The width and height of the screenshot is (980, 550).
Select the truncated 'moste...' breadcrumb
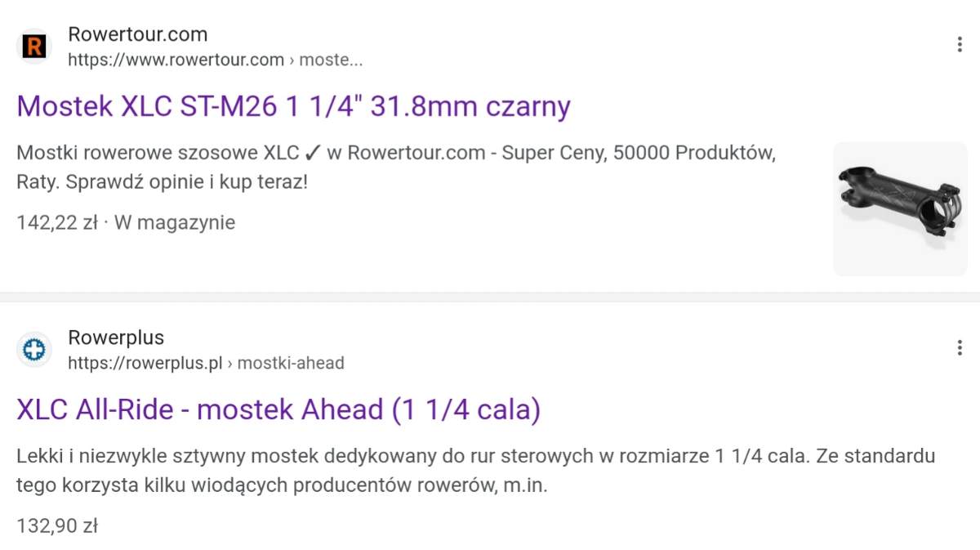[332, 60]
